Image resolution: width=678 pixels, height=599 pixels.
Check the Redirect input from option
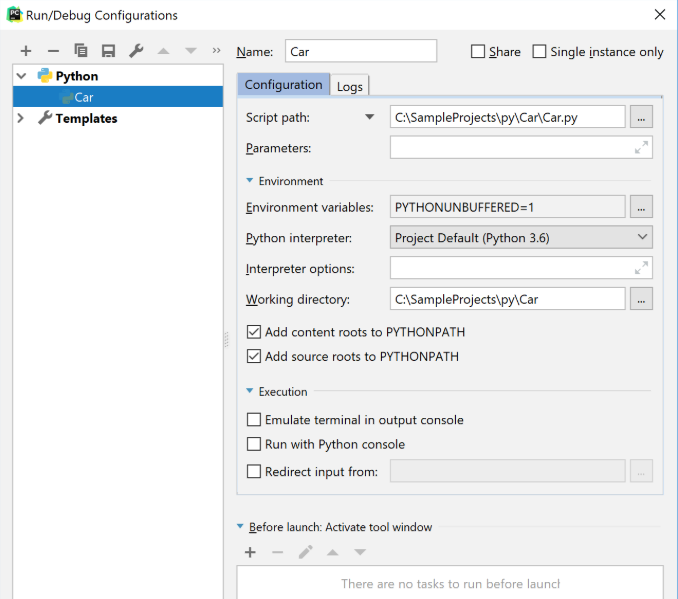coord(254,471)
